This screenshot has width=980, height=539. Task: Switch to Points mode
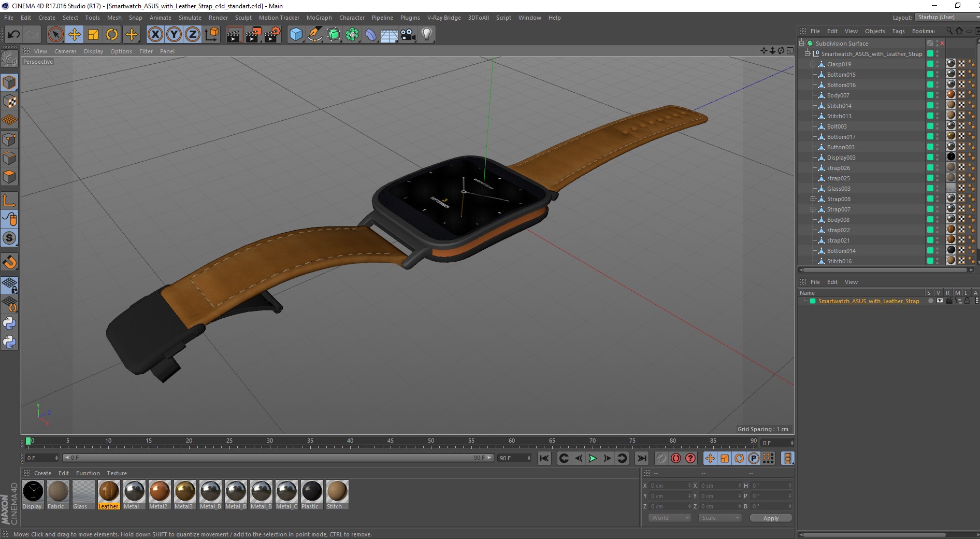[x=9, y=139]
